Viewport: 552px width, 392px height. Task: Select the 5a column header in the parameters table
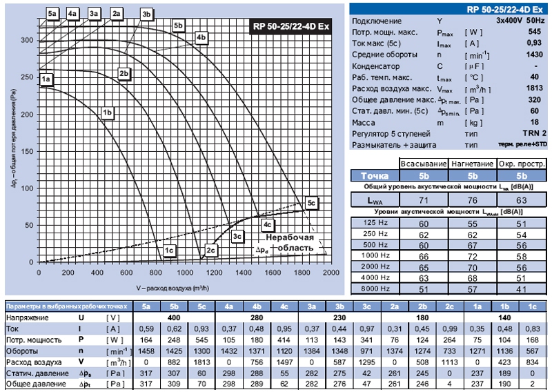pyautogui.click(x=146, y=306)
